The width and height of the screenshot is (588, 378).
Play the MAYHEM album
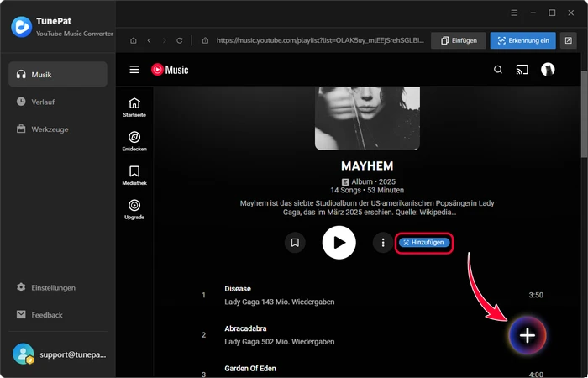coord(339,243)
